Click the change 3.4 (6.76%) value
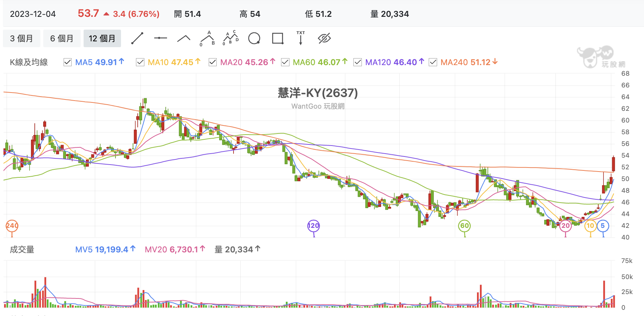 136,14
